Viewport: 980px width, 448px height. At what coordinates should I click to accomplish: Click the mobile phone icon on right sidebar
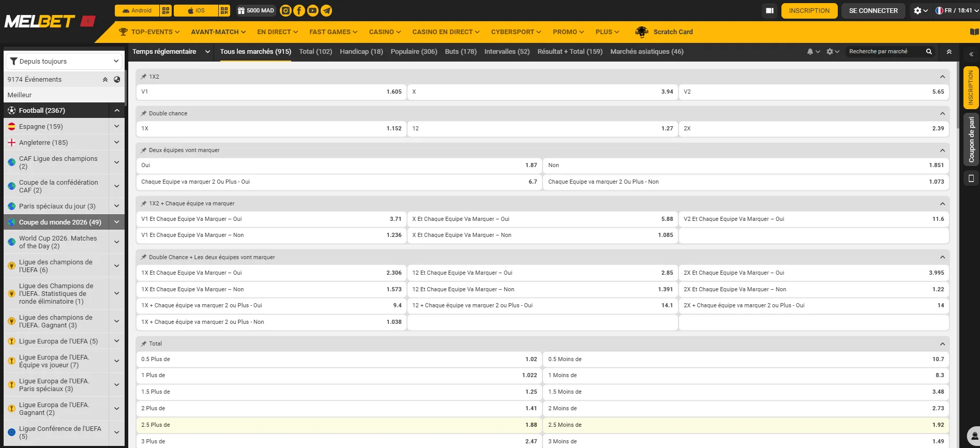pyautogui.click(x=971, y=178)
